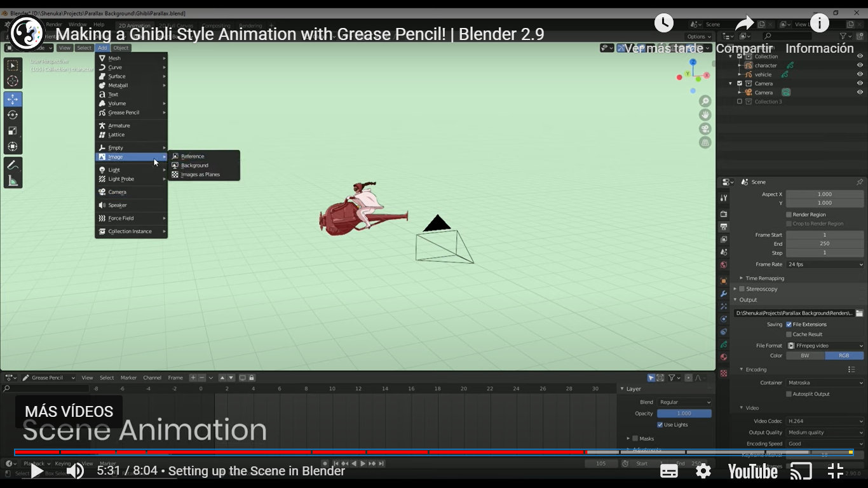Open the Mesh submenu in Add menu
The height and width of the screenshot is (488, 868).
coord(132,58)
